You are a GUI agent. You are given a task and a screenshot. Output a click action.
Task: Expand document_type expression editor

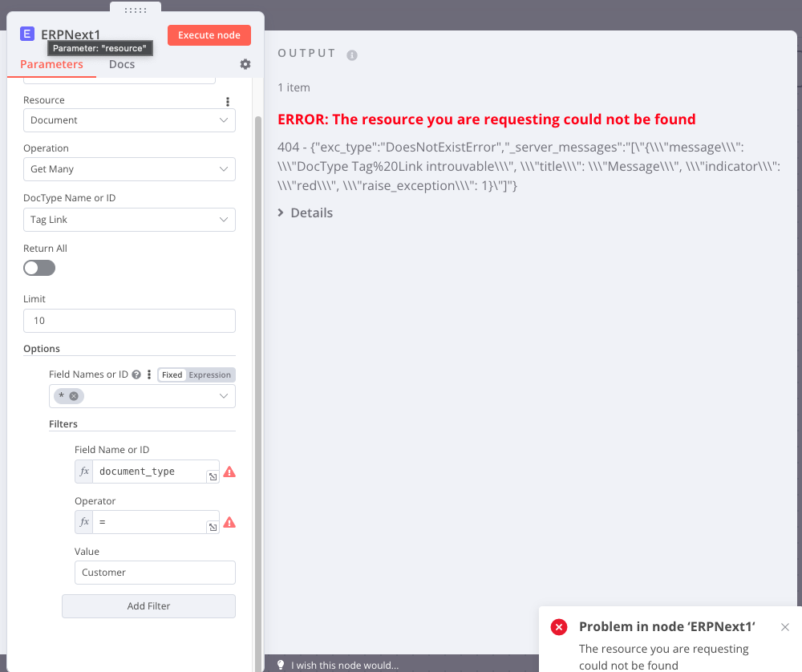click(213, 476)
